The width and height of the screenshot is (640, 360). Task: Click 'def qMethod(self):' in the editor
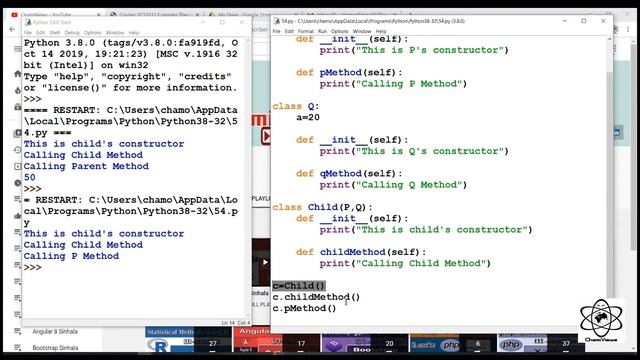[x=349, y=173]
